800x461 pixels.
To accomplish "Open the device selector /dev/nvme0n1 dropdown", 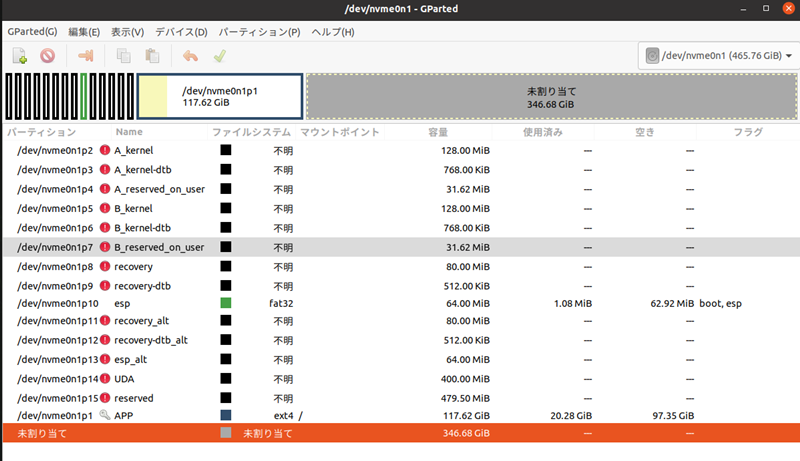I will click(x=718, y=56).
